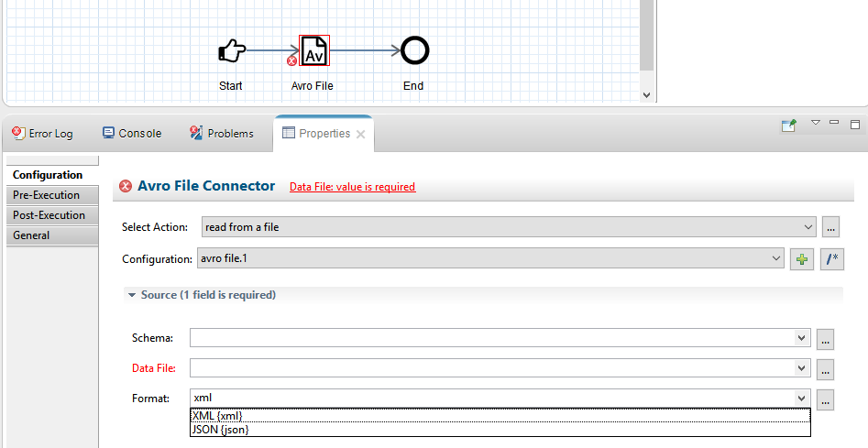Choose JSON {json} from Format list
This screenshot has width=868, height=448.
tap(500, 429)
